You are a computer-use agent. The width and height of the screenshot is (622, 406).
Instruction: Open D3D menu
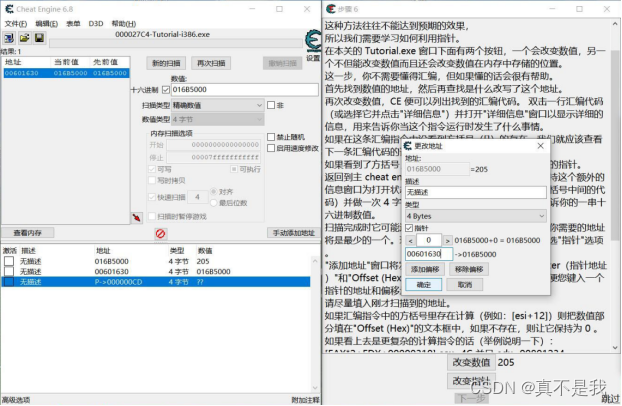tap(96, 24)
